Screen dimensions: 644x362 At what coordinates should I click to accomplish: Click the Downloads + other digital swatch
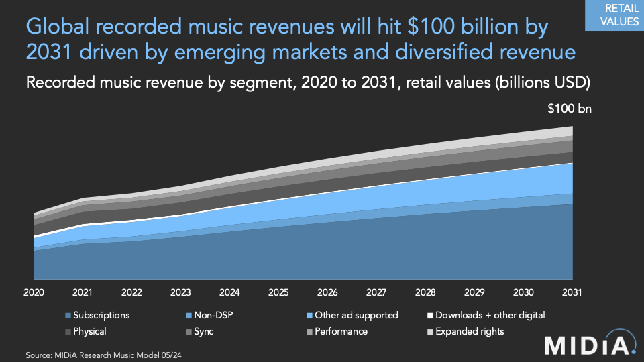430,315
